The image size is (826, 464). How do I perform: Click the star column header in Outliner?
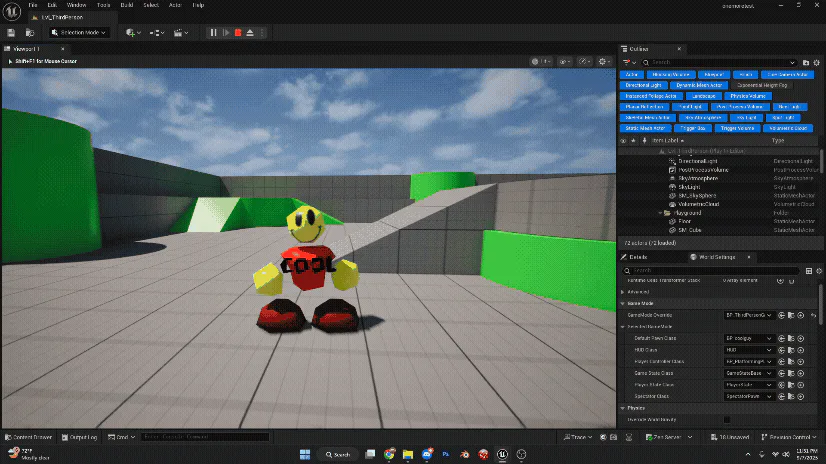tap(633, 141)
